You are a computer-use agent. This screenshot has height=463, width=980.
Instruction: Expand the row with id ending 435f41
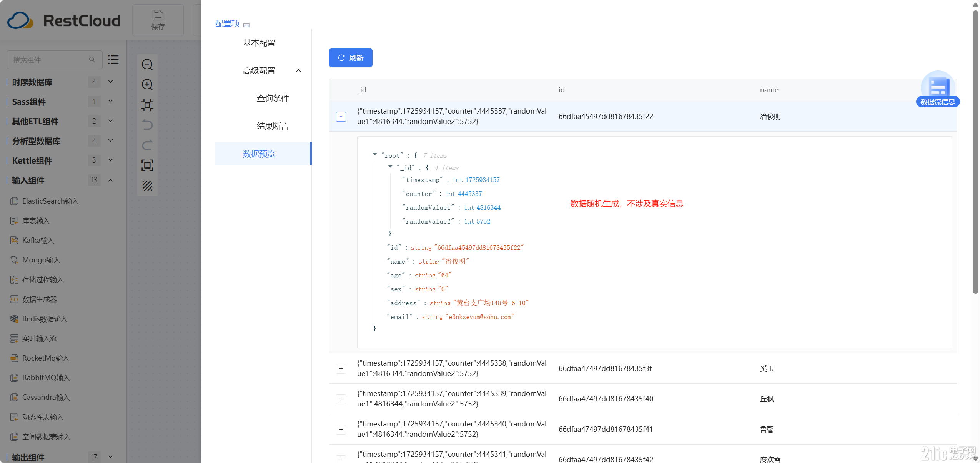341,429
